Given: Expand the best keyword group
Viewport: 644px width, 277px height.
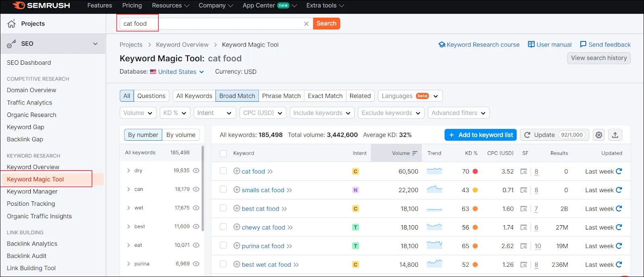Looking at the screenshot, I should (x=128, y=226).
